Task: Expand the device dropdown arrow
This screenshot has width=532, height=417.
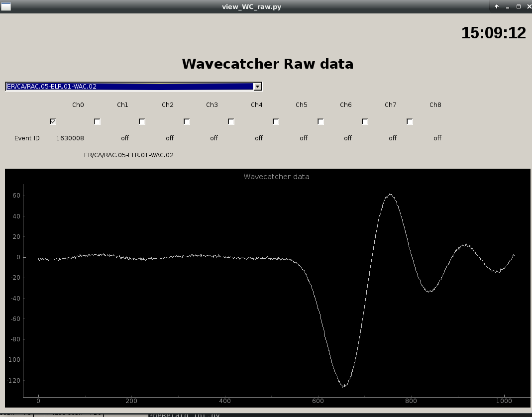Action: pyautogui.click(x=257, y=87)
